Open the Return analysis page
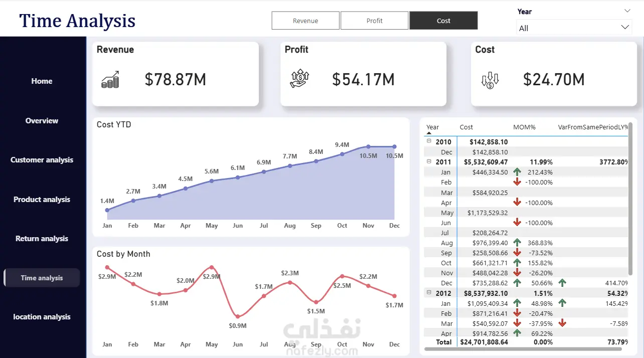Image resolution: width=644 pixels, height=358 pixels. click(x=42, y=239)
